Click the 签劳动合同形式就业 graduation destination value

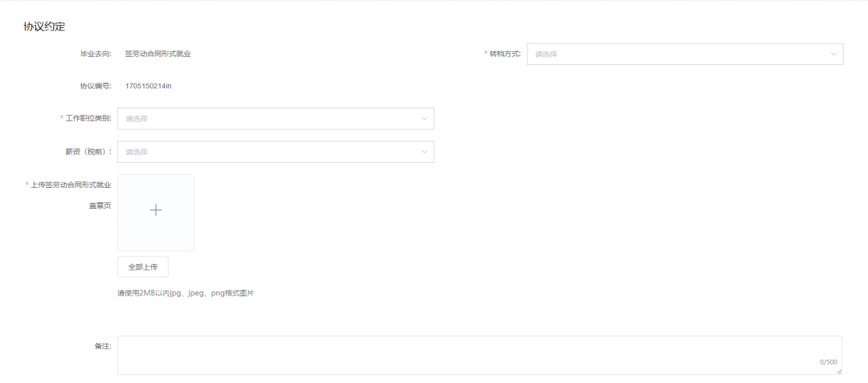point(158,54)
